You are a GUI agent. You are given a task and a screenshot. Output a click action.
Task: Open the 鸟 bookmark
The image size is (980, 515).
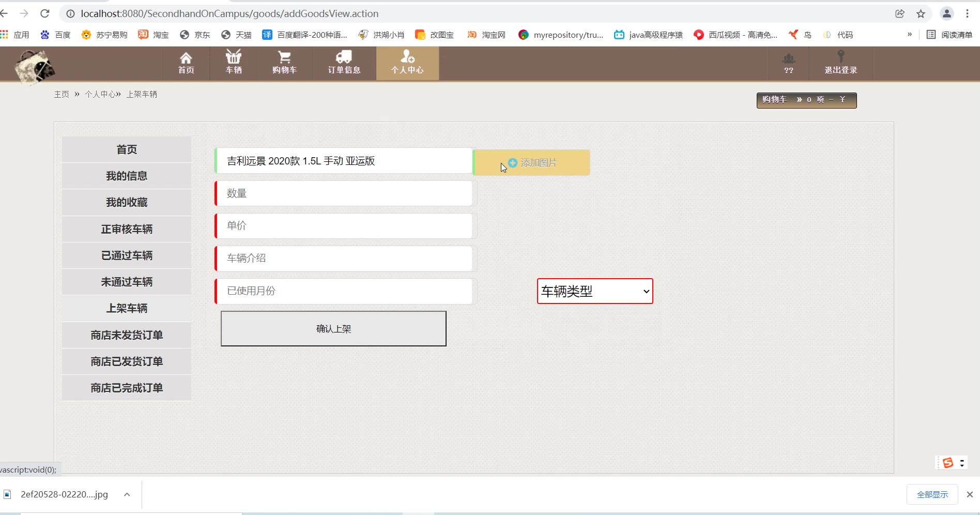[x=800, y=35]
